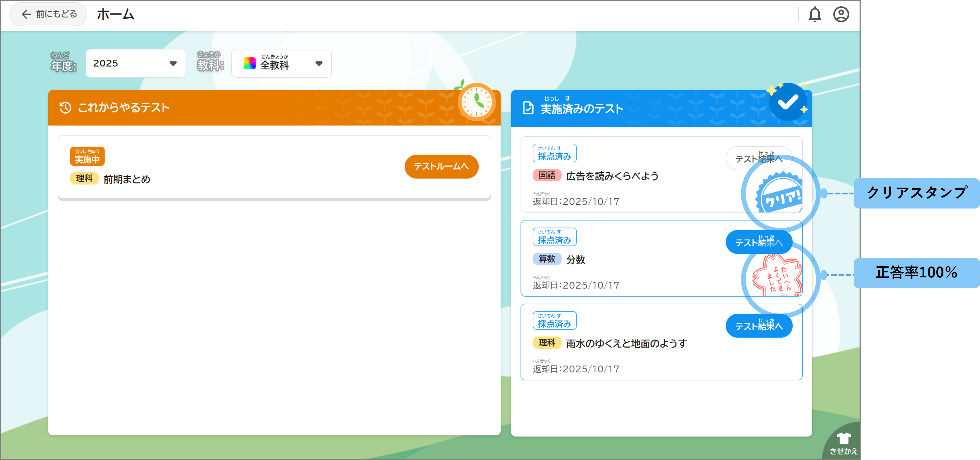Go back with 前にもどる button

[49, 15]
